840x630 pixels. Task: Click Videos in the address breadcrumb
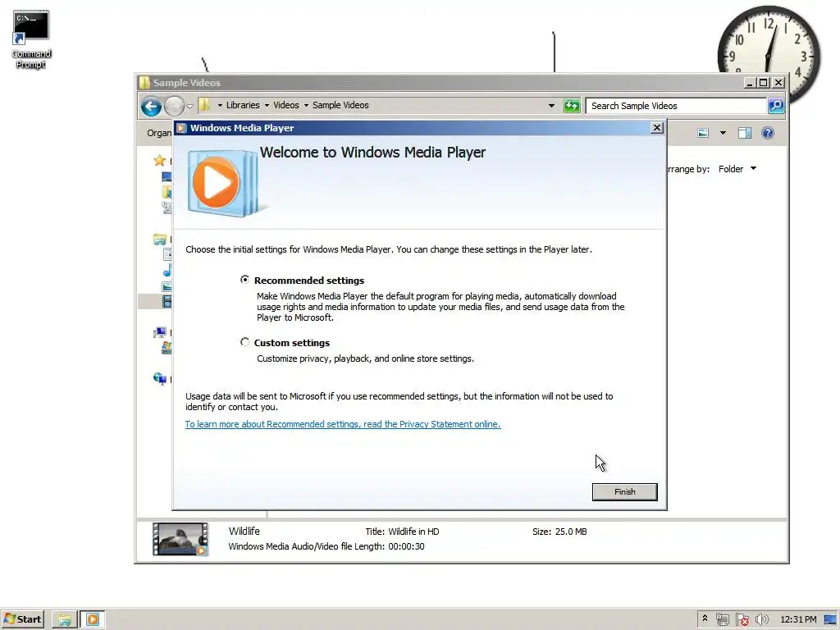286,105
